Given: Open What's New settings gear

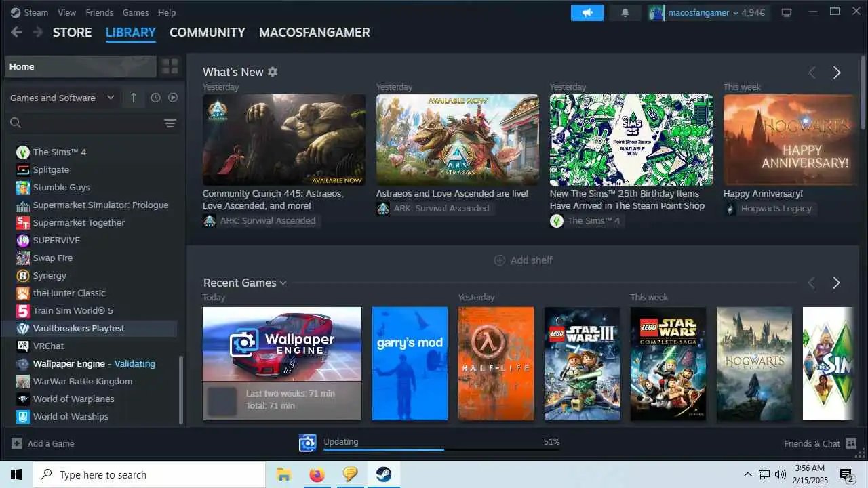Looking at the screenshot, I should coord(273,72).
